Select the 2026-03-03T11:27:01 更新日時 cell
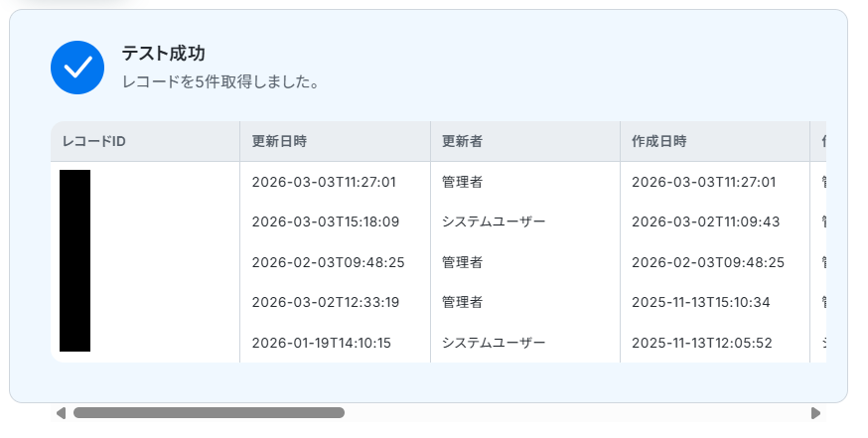Screen dimensions: 868x438 click(x=324, y=182)
